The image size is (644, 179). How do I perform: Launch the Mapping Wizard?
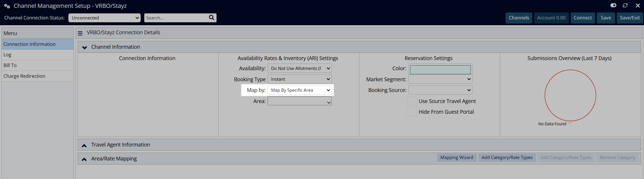[x=457, y=158]
